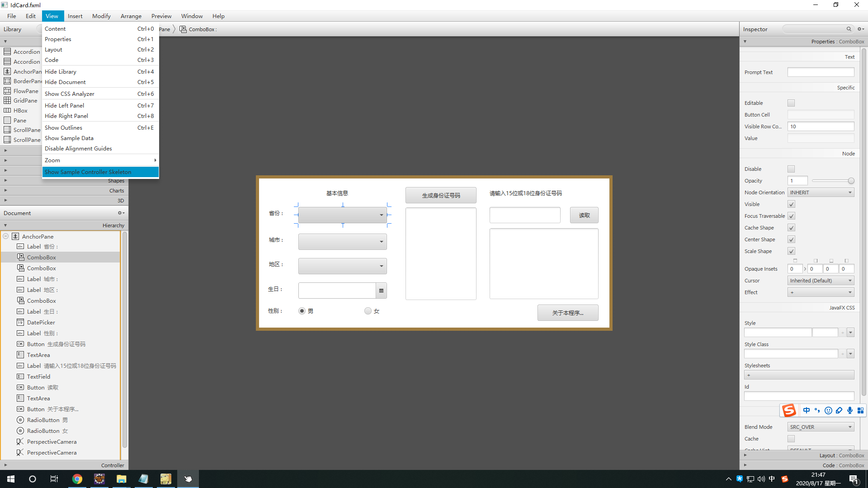Click the GridPane icon in Library
Viewport: 868px width, 488px height.
click(x=7, y=100)
